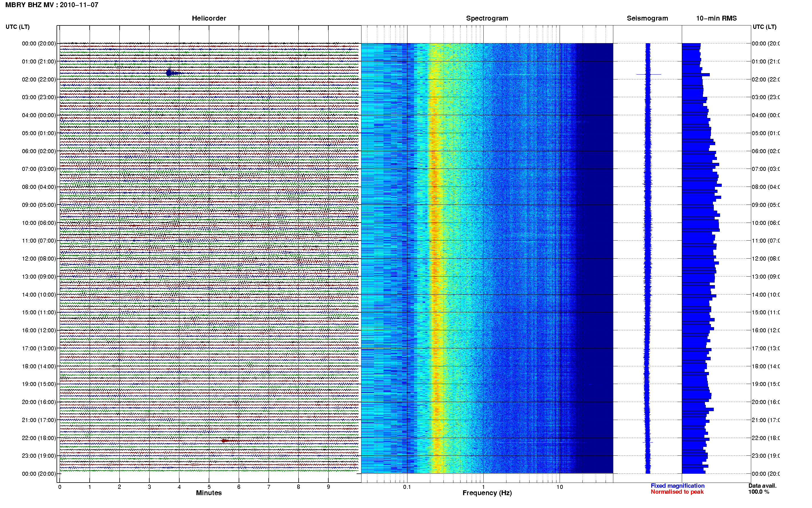The image size is (812, 508).
Task: Click the left 06:00 (02:00) time label
Action: click(39, 151)
